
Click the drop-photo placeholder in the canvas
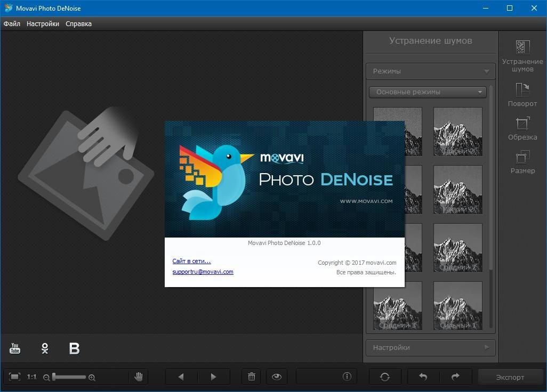point(86,174)
